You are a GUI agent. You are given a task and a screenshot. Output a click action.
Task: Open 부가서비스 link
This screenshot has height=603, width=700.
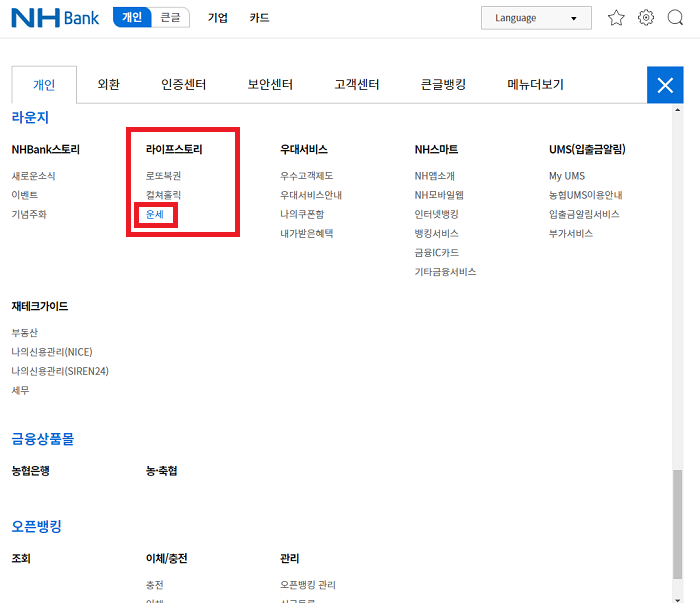pyautogui.click(x=571, y=233)
